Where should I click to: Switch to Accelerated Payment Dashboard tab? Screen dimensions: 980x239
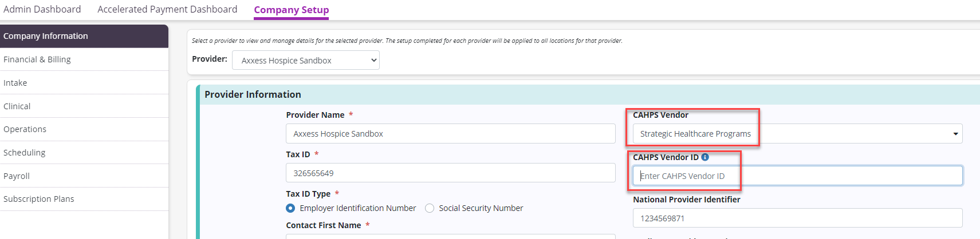[x=167, y=10]
